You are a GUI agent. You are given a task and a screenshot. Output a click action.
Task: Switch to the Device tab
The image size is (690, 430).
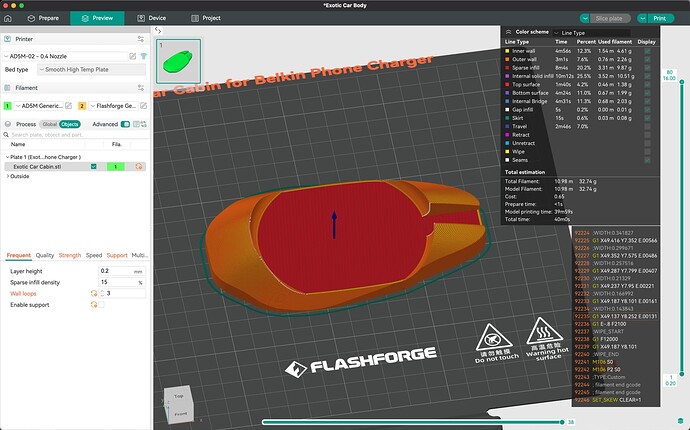pos(152,18)
